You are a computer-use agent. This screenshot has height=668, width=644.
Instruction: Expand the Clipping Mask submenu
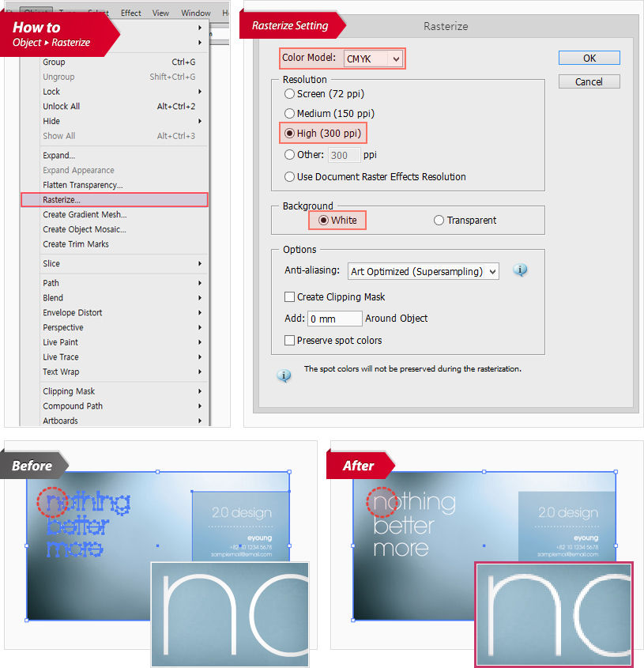(67, 391)
